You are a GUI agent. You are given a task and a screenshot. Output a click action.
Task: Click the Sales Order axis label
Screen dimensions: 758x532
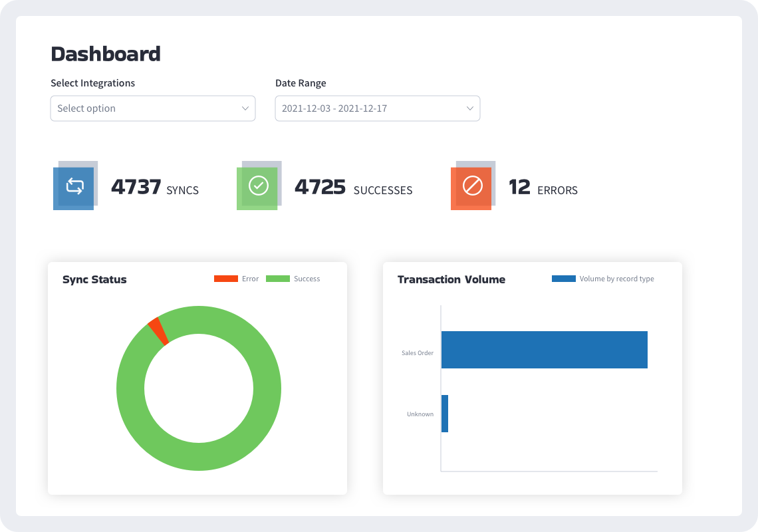pyautogui.click(x=417, y=352)
